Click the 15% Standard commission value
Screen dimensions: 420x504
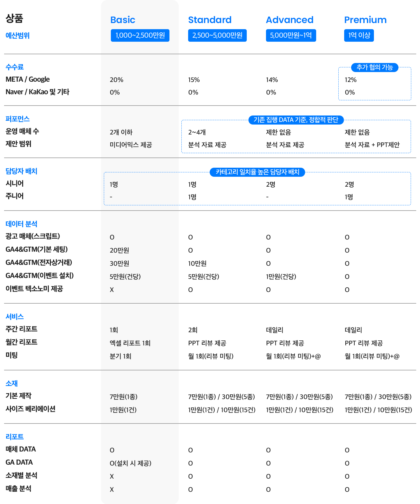pos(194,80)
